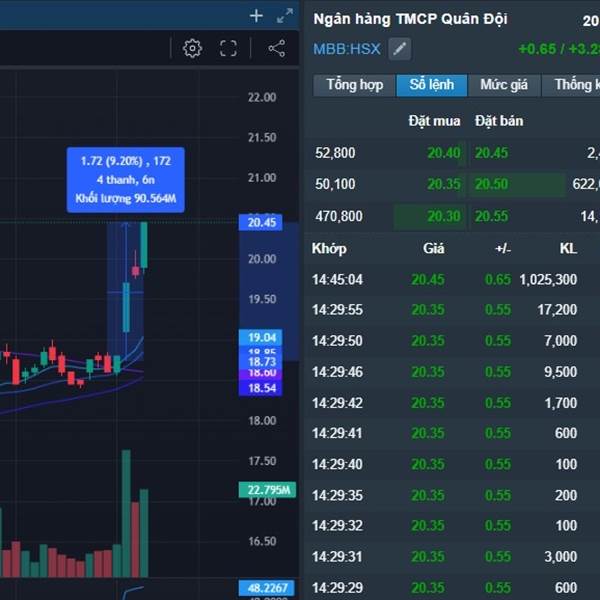Select bid price 20.30 in Đặt mua column
The image size is (600, 600).
444,216
